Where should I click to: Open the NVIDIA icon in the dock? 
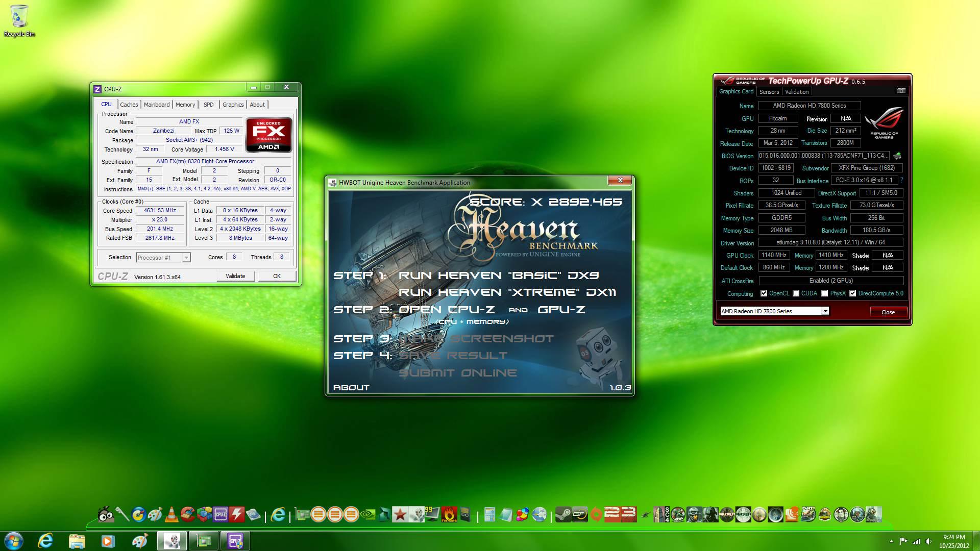(367, 514)
